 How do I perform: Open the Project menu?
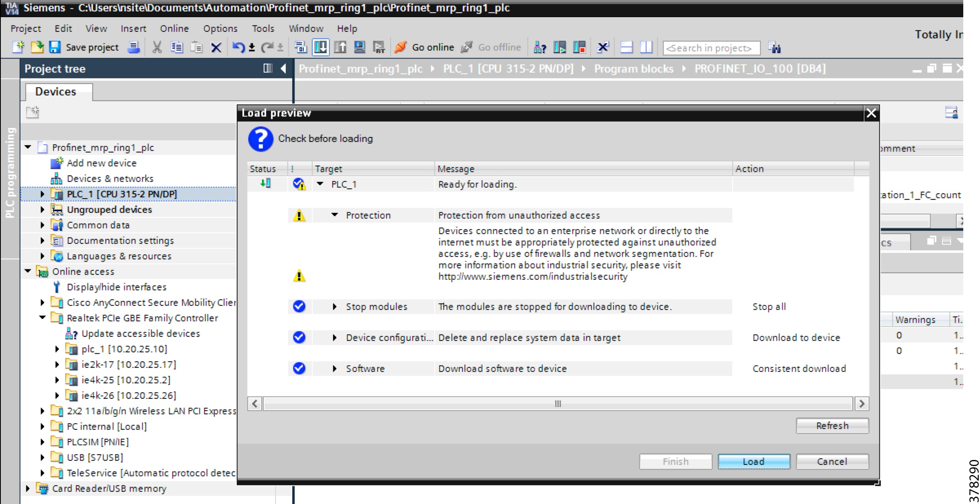(26, 29)
